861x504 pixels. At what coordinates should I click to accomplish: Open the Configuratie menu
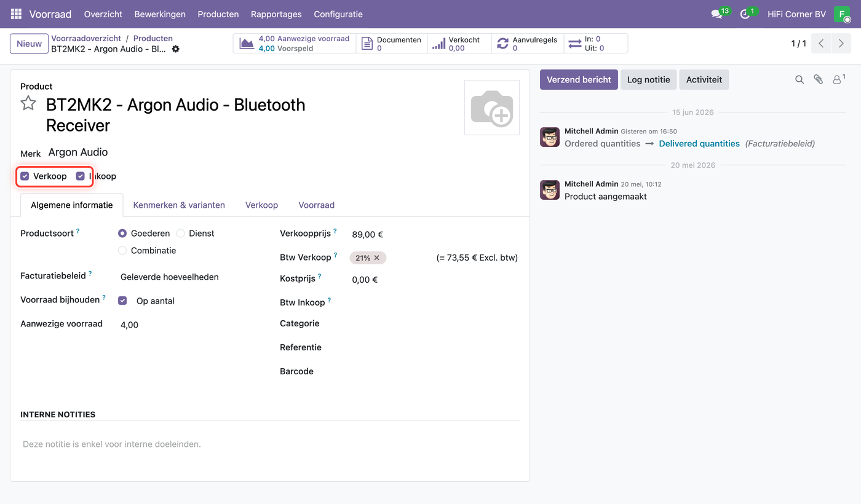click(338, 14)
